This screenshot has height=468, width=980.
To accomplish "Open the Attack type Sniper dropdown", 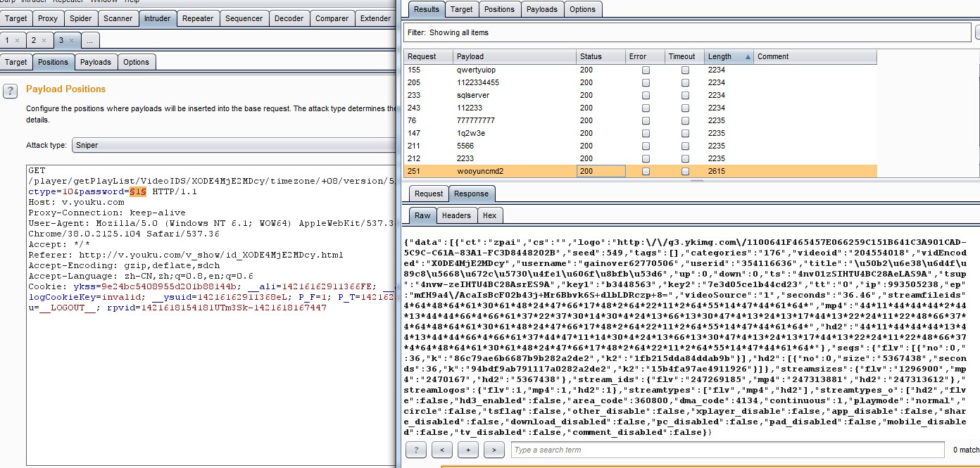I will pos(234,145).
